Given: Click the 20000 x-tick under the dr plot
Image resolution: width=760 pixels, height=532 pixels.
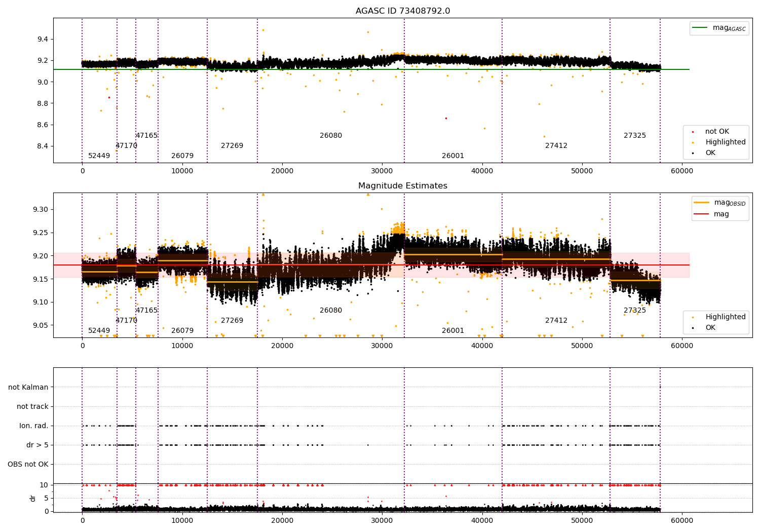Looking at the screenshot, I should click(x=282, y=521).
